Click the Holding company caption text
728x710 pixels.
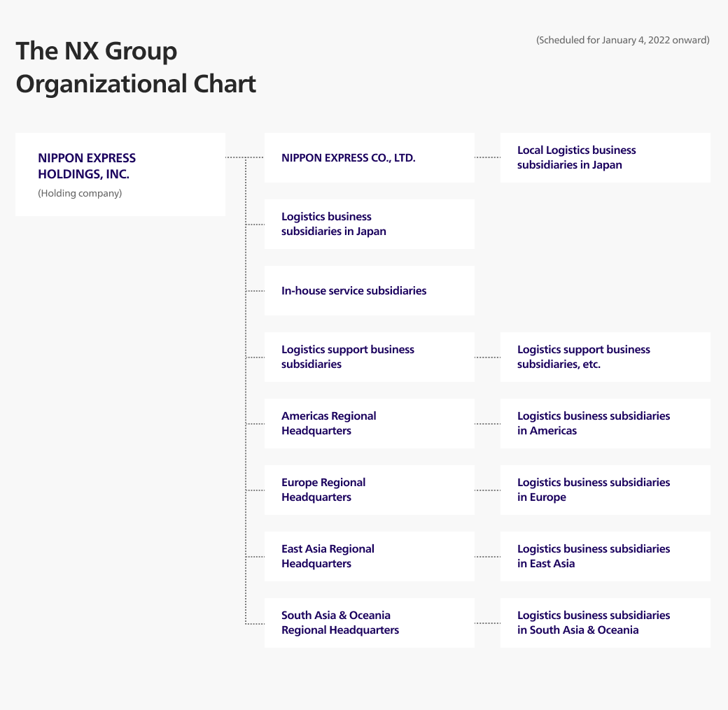(x=80, y=194)
